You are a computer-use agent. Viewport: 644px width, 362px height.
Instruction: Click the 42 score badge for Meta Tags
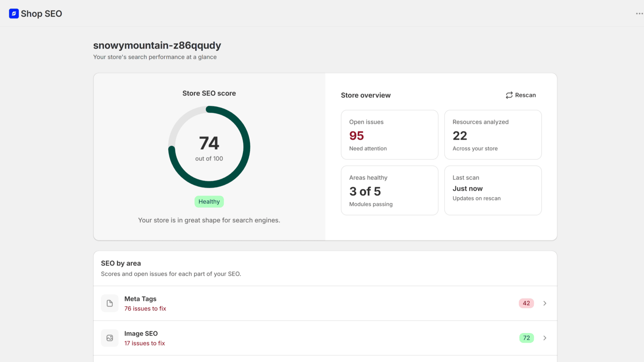(526, 303)
